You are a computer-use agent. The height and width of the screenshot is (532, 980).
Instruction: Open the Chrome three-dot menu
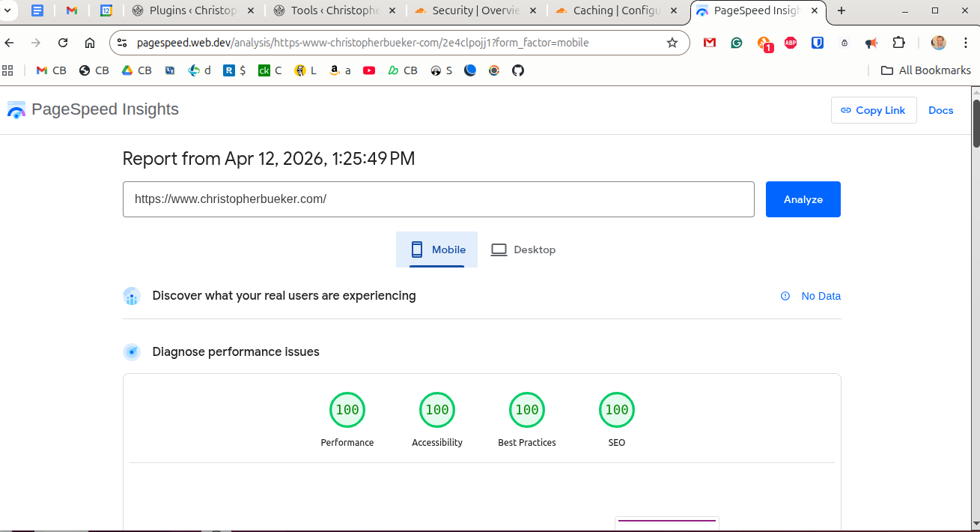coord(966,43)
